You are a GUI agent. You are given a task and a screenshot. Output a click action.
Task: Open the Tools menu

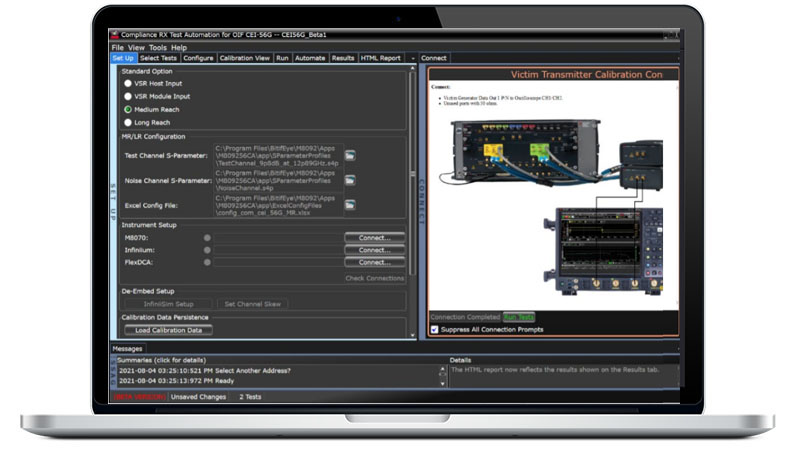coord(158,47)
